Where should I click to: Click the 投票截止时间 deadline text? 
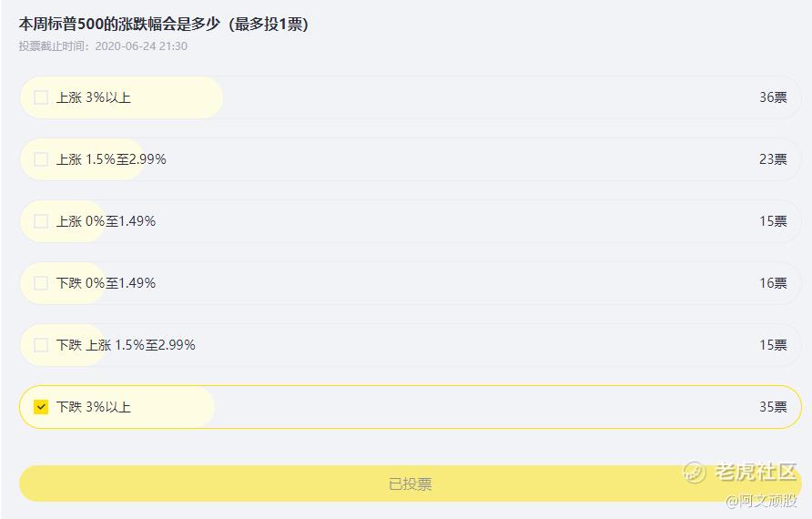click(103, 46)
